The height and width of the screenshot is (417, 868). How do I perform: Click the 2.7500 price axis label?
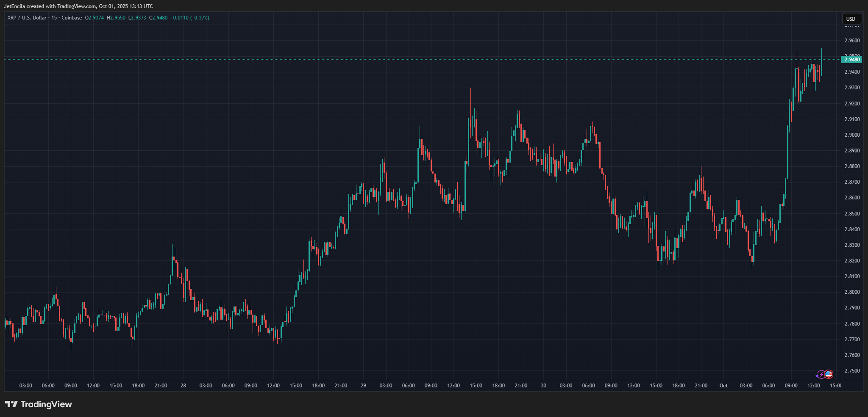(852, 371)
